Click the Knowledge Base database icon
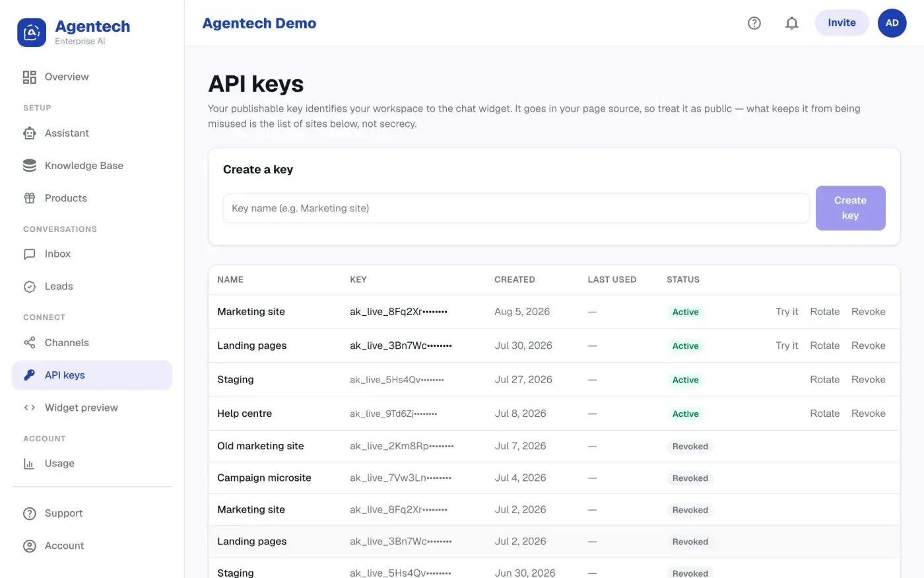Image resolution: width=924 pixels, height=578 pixels. [30, 166]
